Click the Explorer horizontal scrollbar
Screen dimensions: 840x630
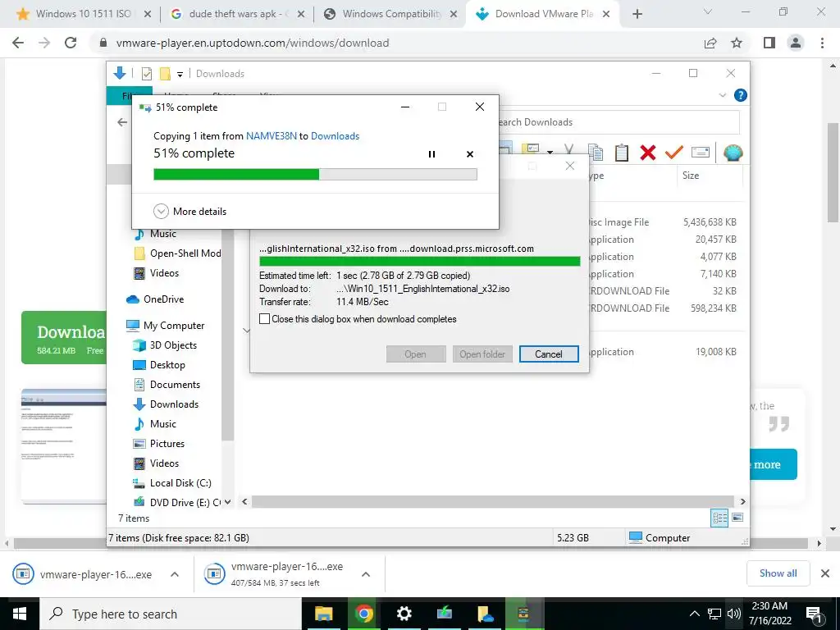[x=493, y=501]
